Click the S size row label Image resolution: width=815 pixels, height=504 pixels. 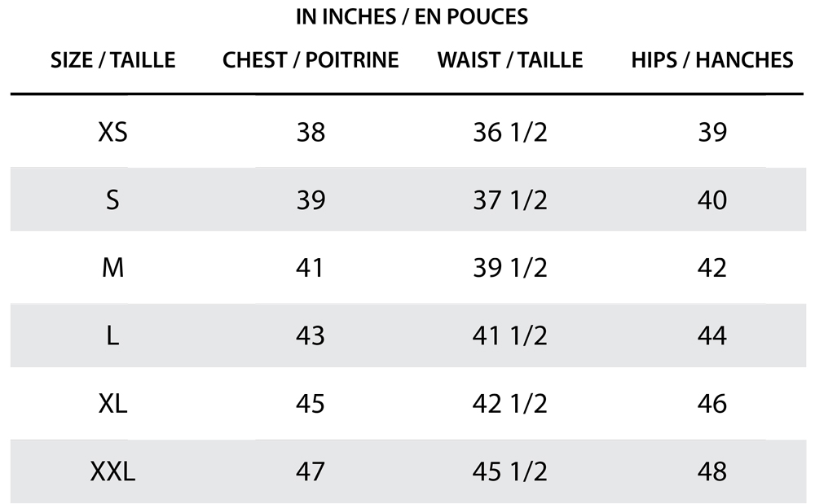coord(112,200)
